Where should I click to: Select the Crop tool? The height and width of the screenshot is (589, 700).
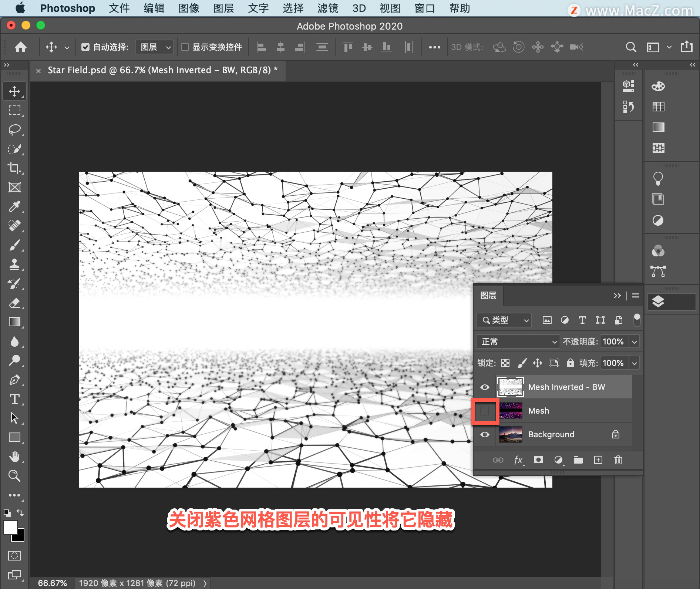[14, 168]
